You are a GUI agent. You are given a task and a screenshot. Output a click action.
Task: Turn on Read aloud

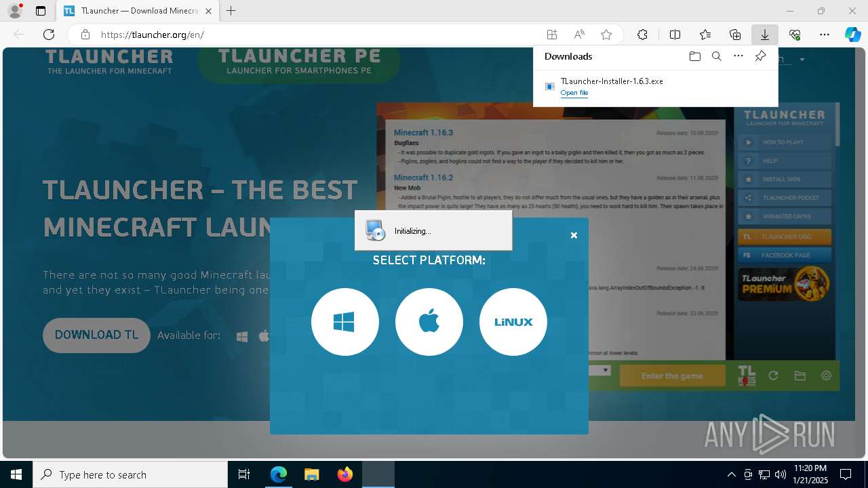(579, 35)
